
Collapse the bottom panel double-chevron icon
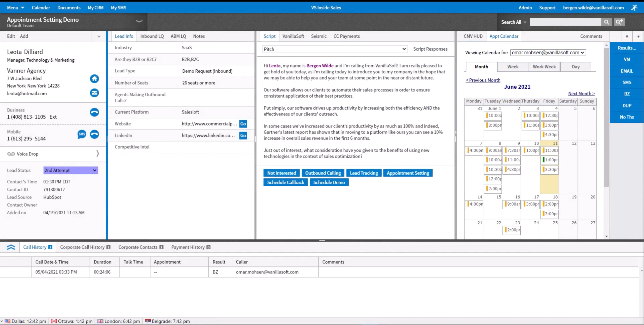pyautogui.click(x=11, y=247)
